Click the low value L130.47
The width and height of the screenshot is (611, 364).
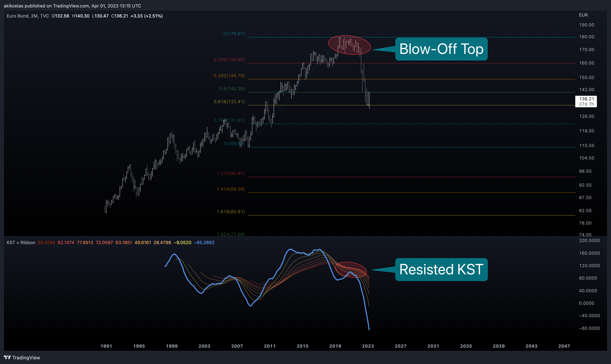point(100,16)
